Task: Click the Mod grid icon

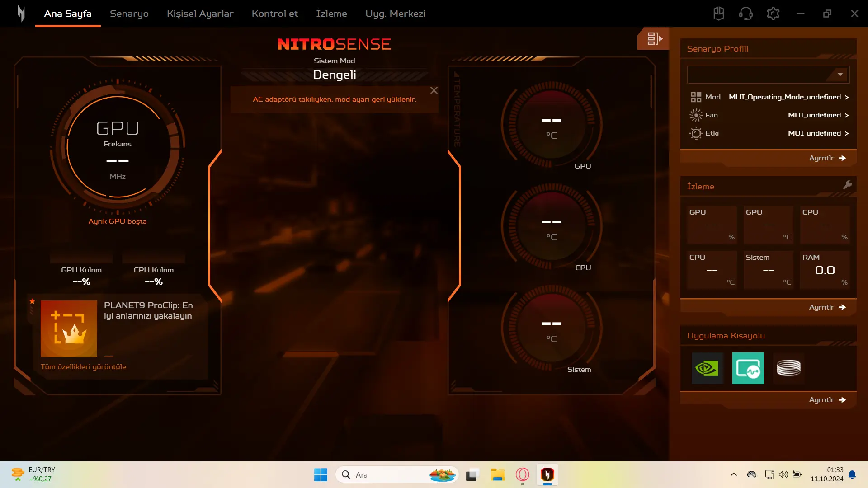Action: coord(696,97)
